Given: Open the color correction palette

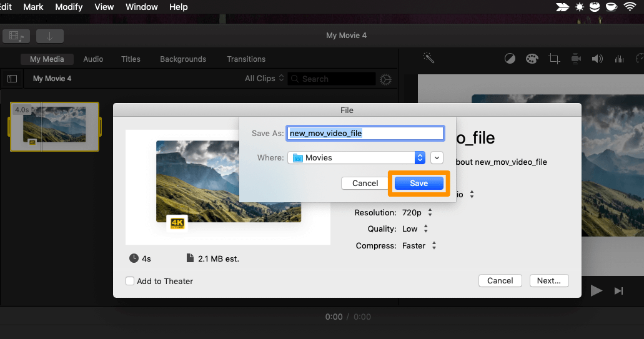Looking at the screenshot, I should (532, 59).
